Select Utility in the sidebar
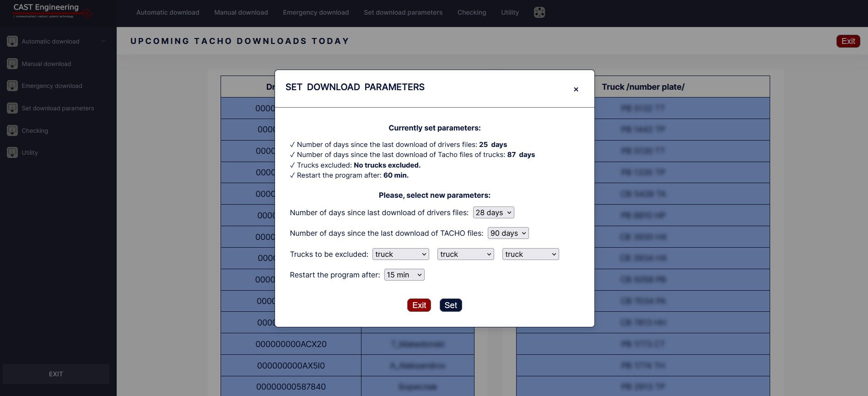This screenshot has height=396, width=868. [x=30, y=152]
